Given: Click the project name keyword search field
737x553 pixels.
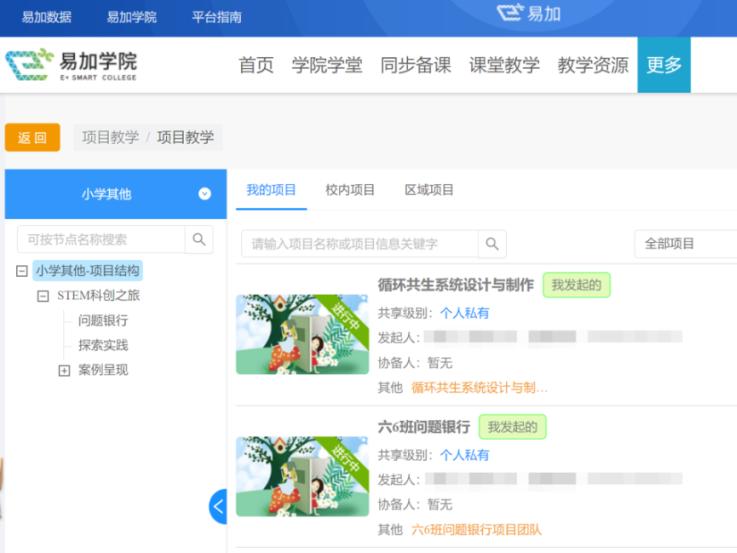Looking at the screenshot, I should click(x=360, y=244).
